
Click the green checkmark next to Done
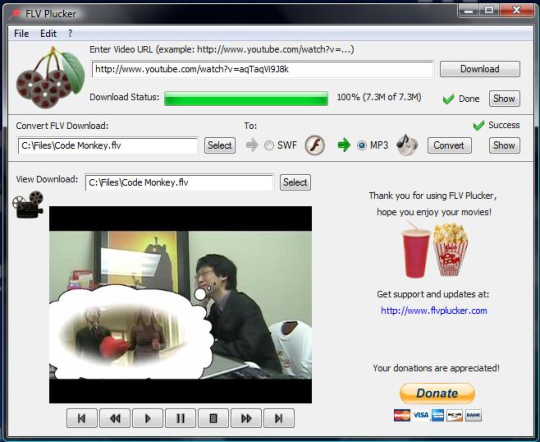pyautogui.click(x=448, y=99)
